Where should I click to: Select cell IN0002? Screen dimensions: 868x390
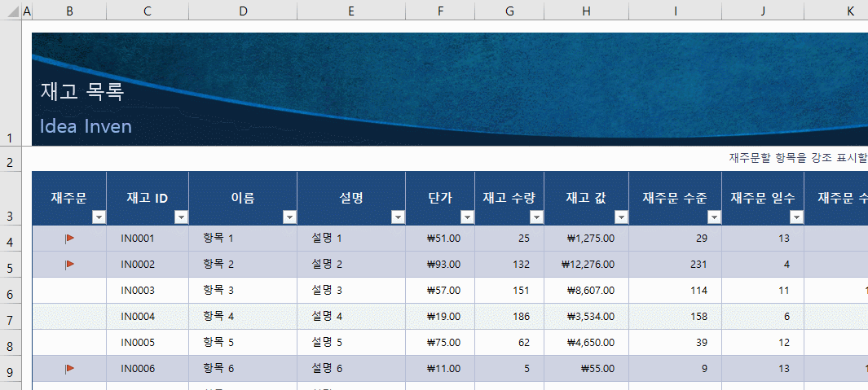tap(148, 265)
